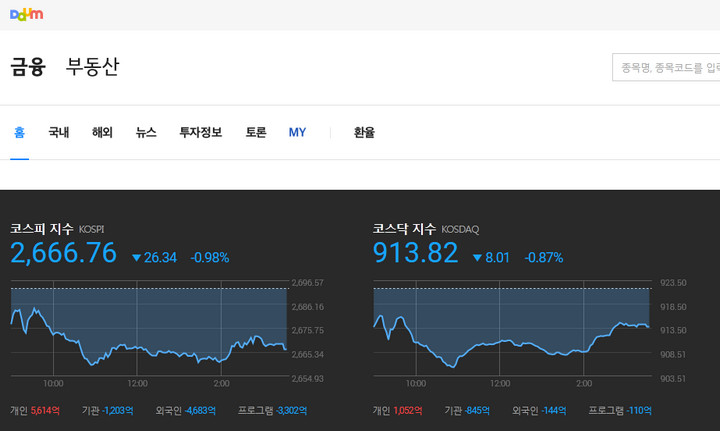Open the 코스피 지수 title
The image size is (720, 431).
pos(42,229)
